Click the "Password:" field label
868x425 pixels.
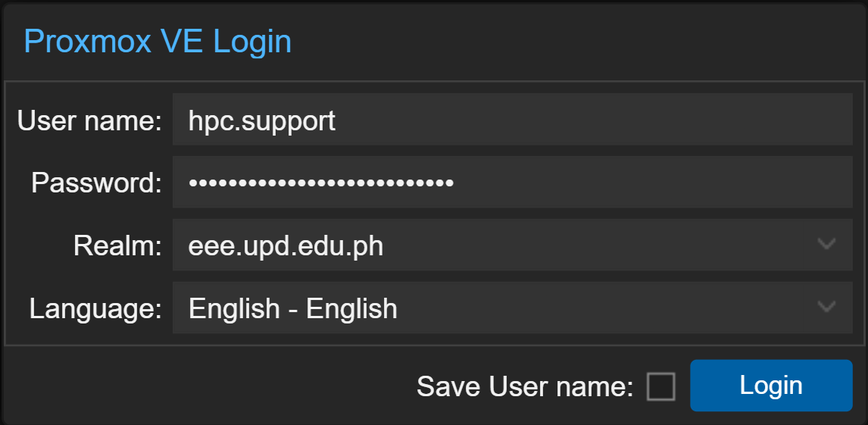tap(96, 183)
